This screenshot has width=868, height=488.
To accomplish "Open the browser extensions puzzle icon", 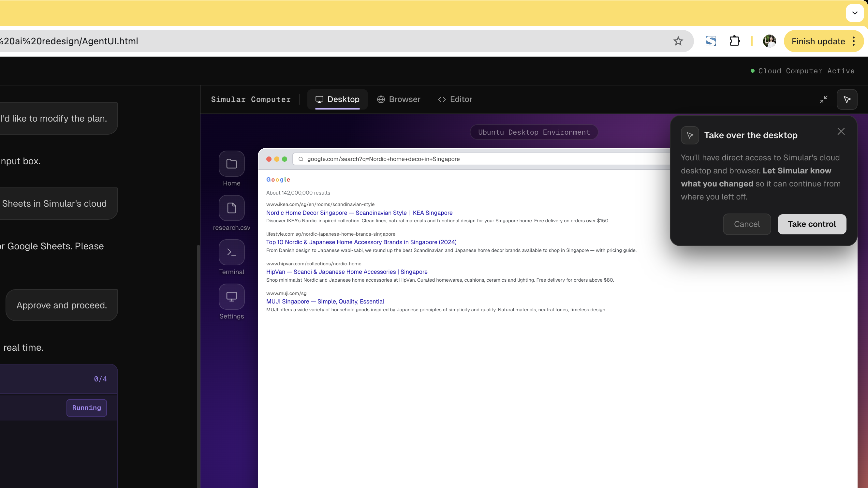I will click(x=735, y=41).
